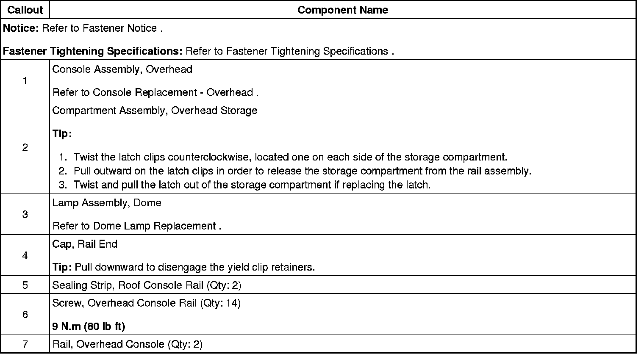The image size is (644, 354).
Task: Click Screw, Overhead Console Rail entry
Action: (x=146, y=303)
